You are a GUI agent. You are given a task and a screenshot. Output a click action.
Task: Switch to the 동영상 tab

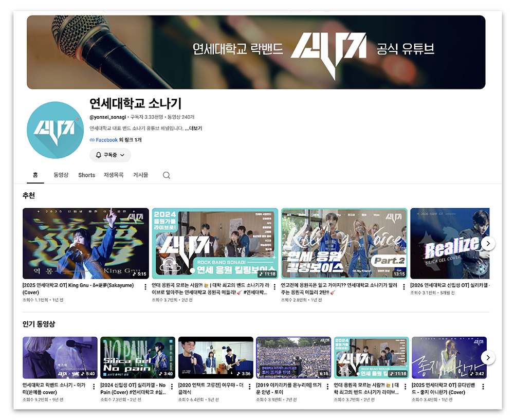[x=61, y=175]
